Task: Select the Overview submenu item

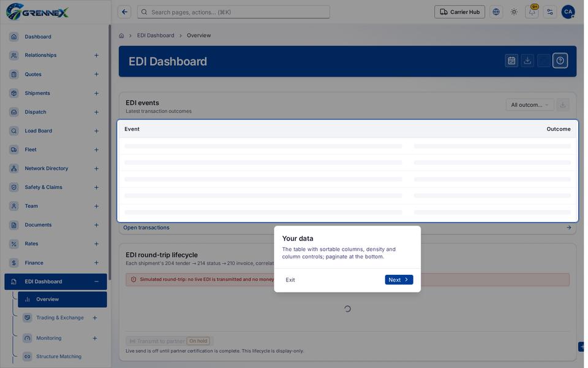Action: click(x=62, y=299)
